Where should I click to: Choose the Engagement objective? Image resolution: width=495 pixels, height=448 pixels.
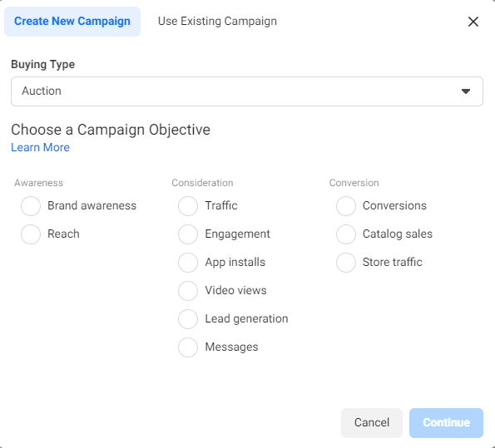click(x=188, y=234)
